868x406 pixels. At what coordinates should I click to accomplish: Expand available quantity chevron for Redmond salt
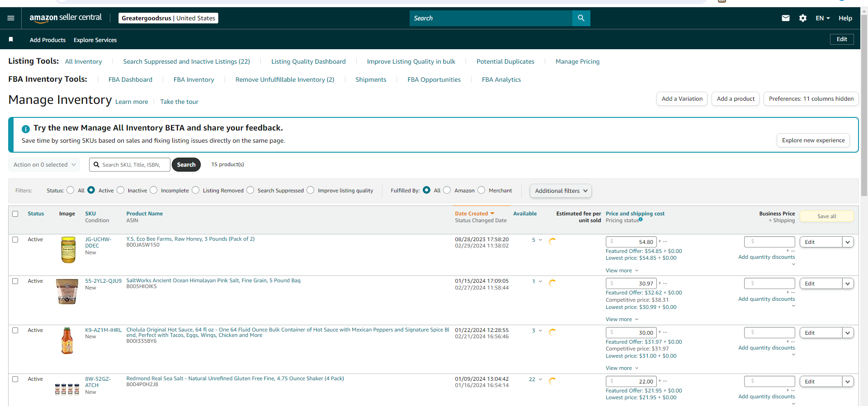pyautogui.click(x=540, y=379)
